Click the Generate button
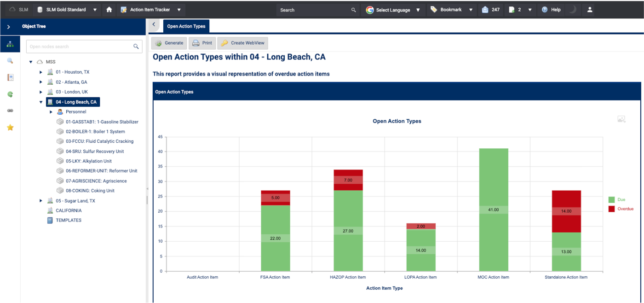 [x=169, y=43]
